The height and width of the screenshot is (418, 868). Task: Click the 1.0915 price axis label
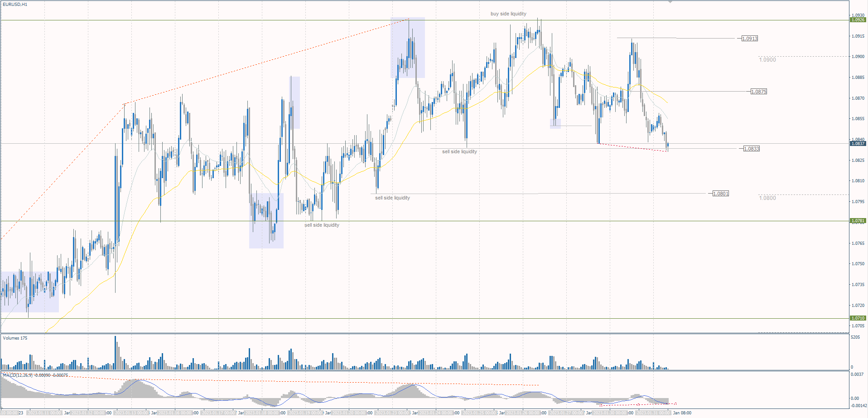[858, 36]
